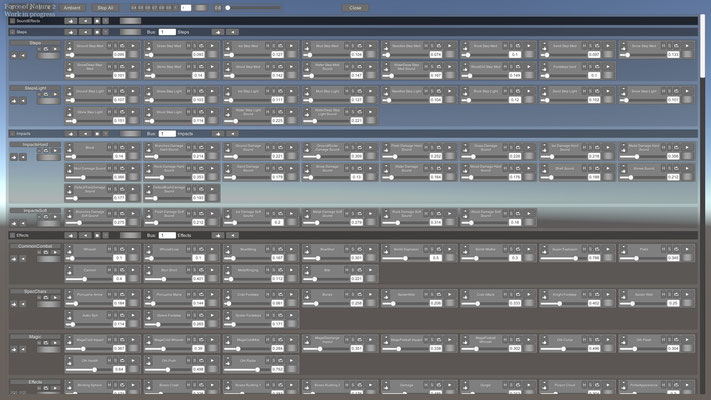Toggle the Effects group checkbox
Viewport: 711px width, 400px height.
coord(13,235)
